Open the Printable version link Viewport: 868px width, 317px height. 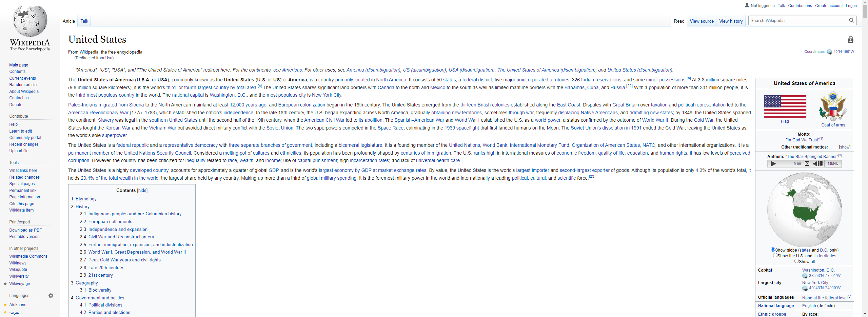click(24, 237)
